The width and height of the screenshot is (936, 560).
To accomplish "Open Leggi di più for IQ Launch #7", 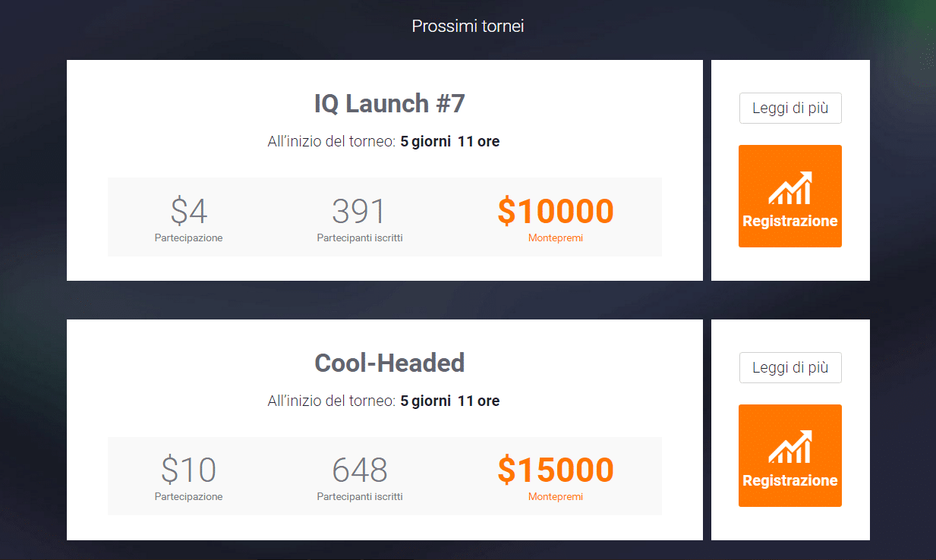I will [x=790, y=109].
